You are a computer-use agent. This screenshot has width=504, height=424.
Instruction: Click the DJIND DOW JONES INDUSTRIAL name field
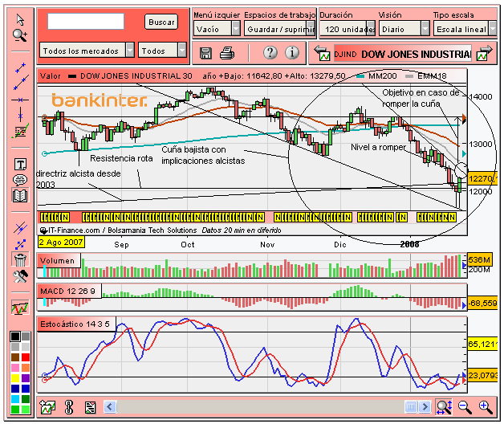[403, 54]
